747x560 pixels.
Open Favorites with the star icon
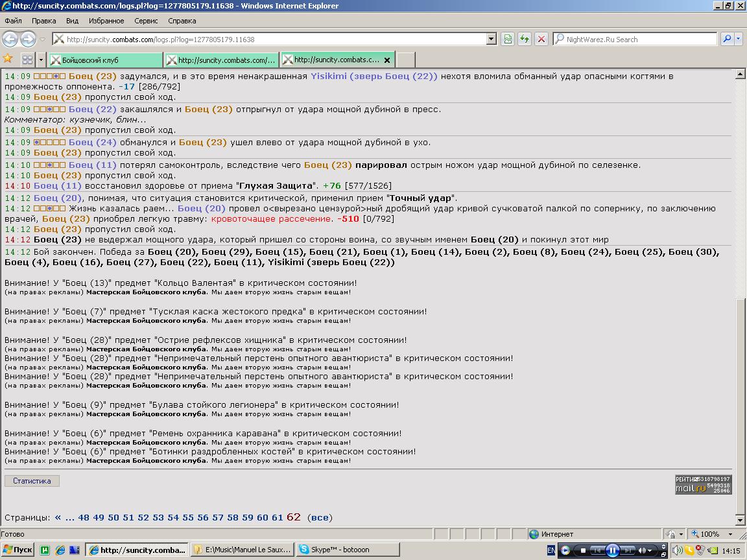click(x=8, y=59)
